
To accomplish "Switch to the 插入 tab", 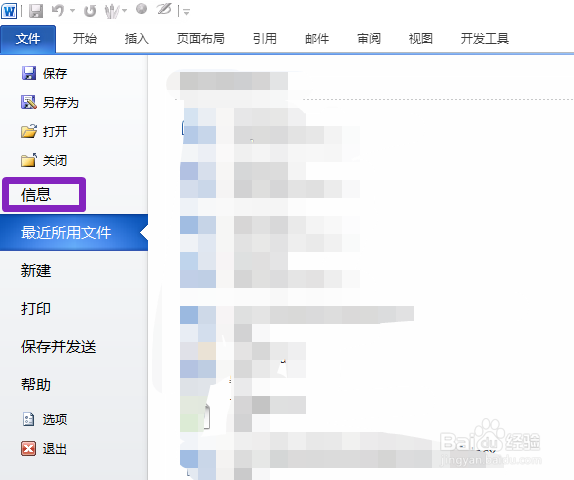I will 137,38.
